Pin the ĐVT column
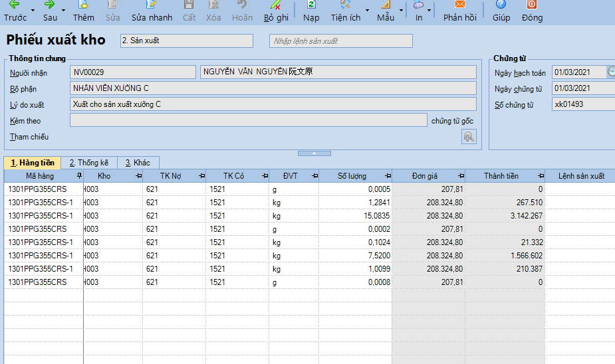Screen dimensions: 615x364 pyautogui.click(x=314, y=176)
